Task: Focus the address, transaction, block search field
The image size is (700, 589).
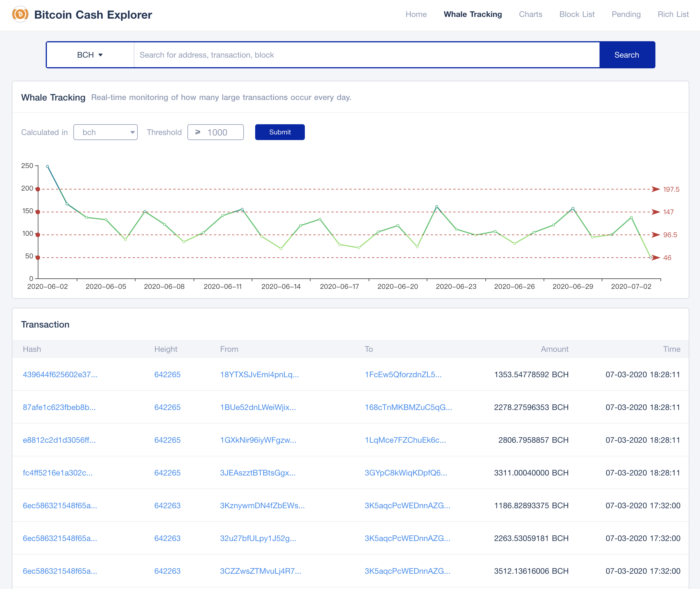Action: (x=367, y=55)
